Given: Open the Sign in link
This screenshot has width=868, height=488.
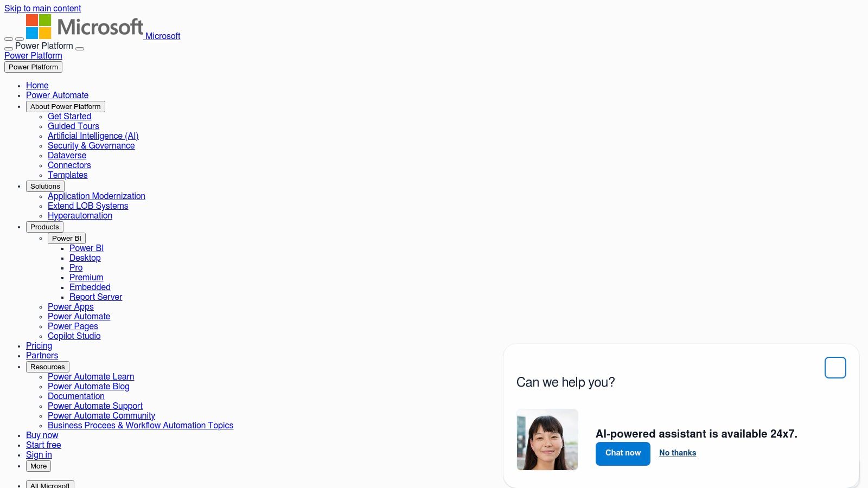Looking at the screenshot, I should pyautogui.click(x=39, y=455).
